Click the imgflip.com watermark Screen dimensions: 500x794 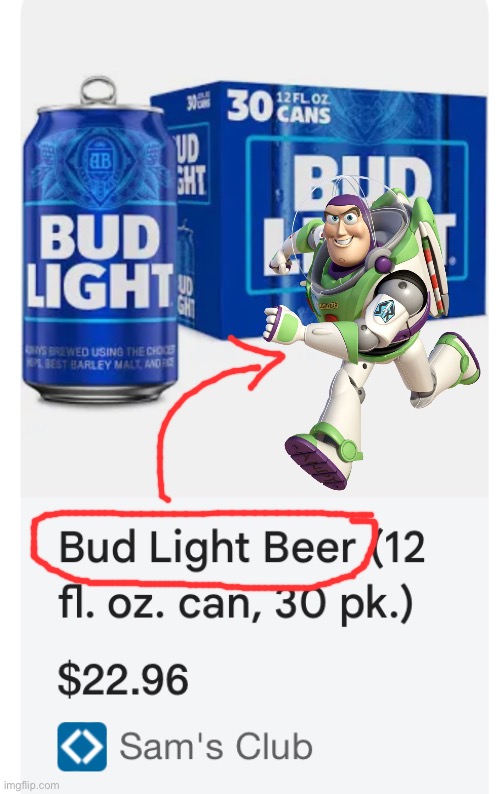click(30, 785)
